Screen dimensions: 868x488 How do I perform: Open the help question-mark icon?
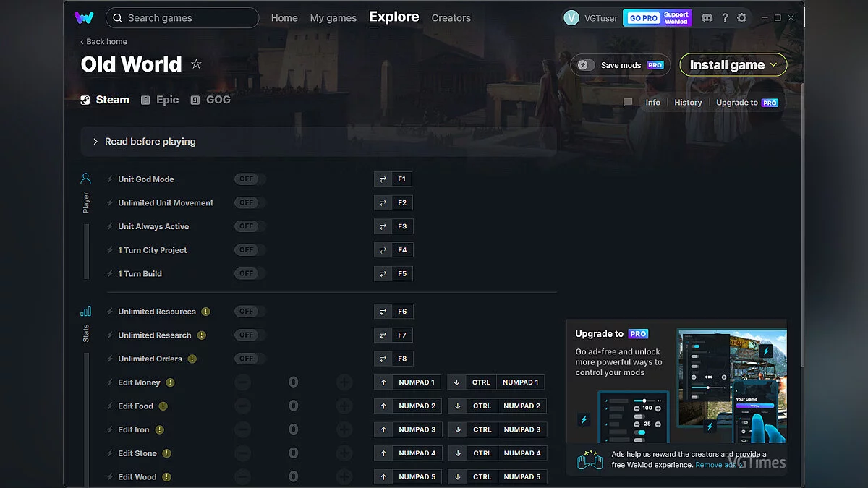tap(725, 17)
